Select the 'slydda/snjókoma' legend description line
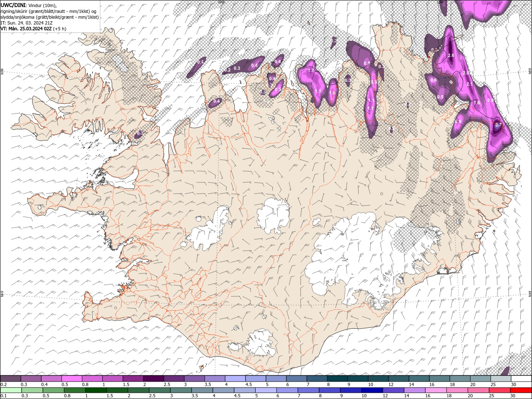 point(49,17)
